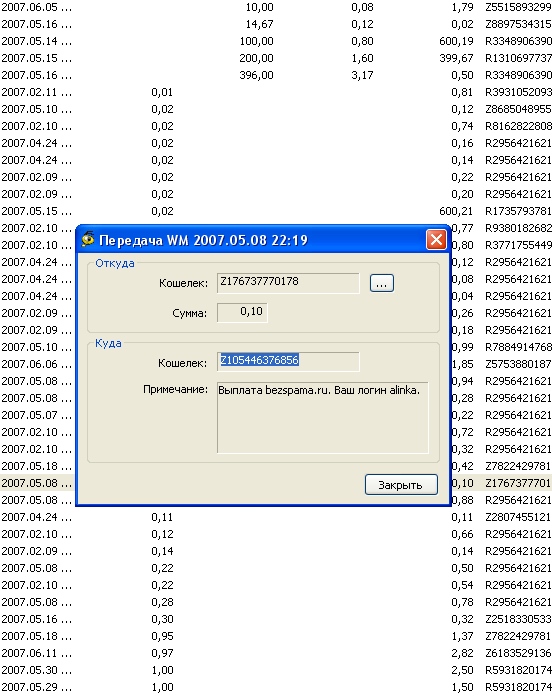The width and height of the screenshot is (552, 697).
Task: Select wallet cell 'R8162822808'
Action: (518, 126)
